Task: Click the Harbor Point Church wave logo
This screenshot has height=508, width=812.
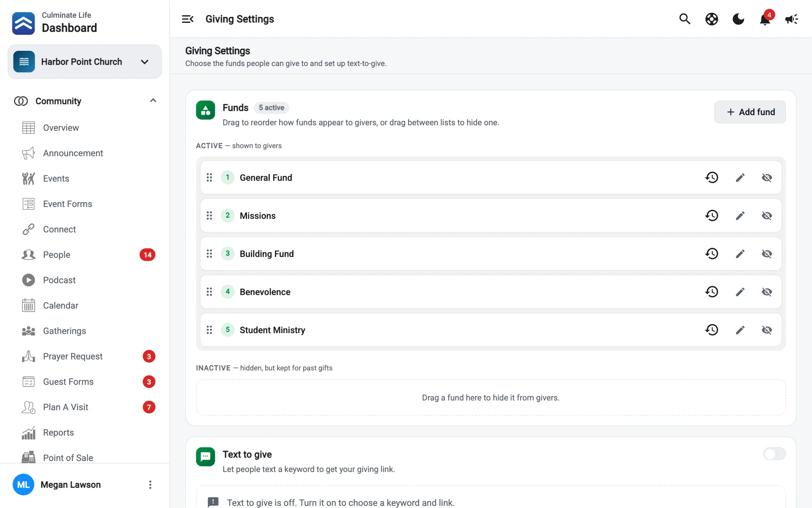Action: [24, 62]
